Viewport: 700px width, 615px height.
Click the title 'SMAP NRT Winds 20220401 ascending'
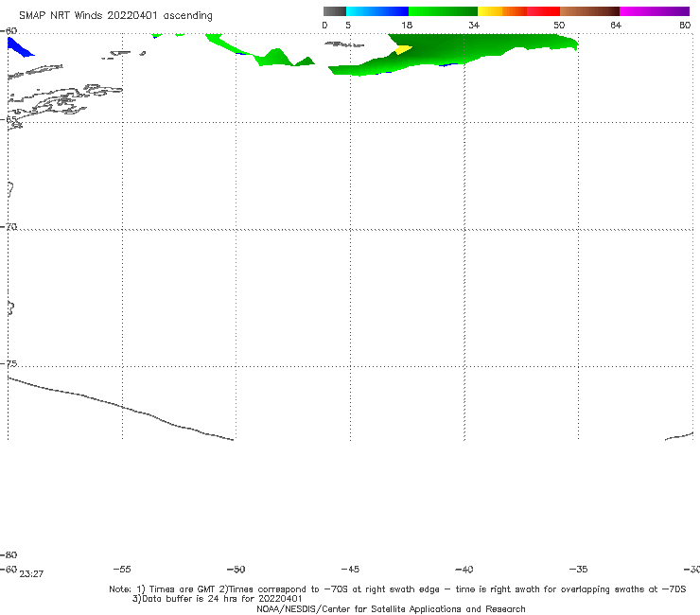tap(115, 15)
